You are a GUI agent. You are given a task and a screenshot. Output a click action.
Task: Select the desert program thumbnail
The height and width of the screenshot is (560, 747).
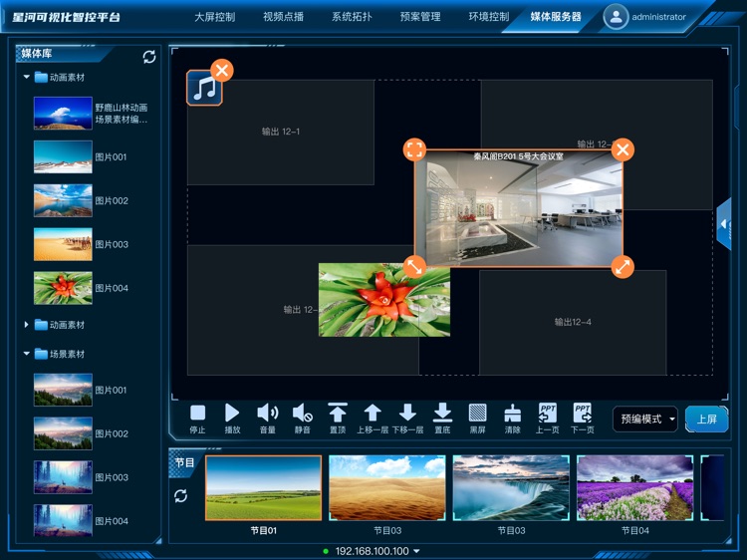coord(387,487)
